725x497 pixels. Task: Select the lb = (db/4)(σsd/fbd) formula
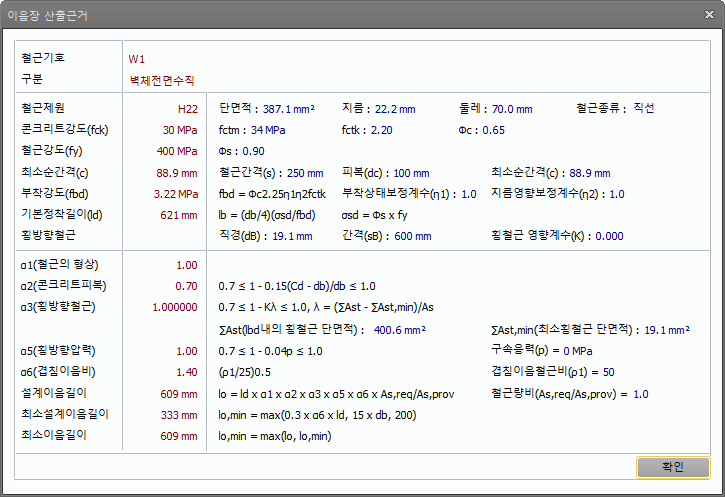(267, 215)
